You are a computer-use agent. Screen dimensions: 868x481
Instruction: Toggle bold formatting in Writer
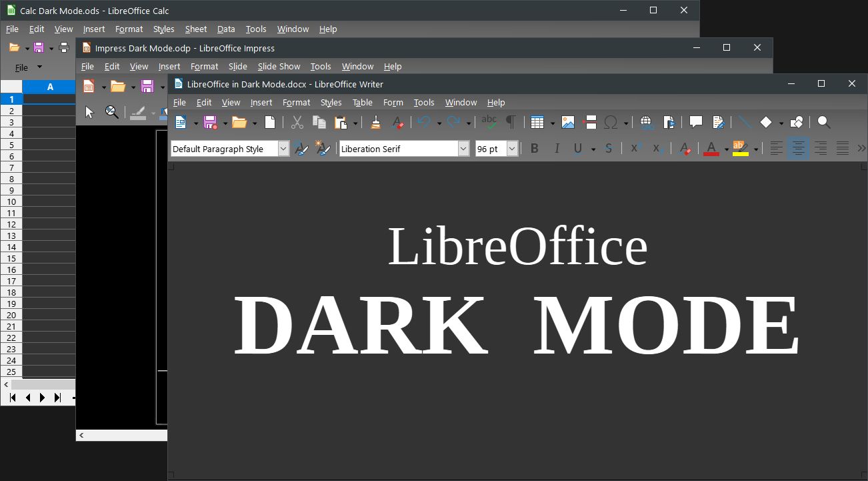click(534, 148)
